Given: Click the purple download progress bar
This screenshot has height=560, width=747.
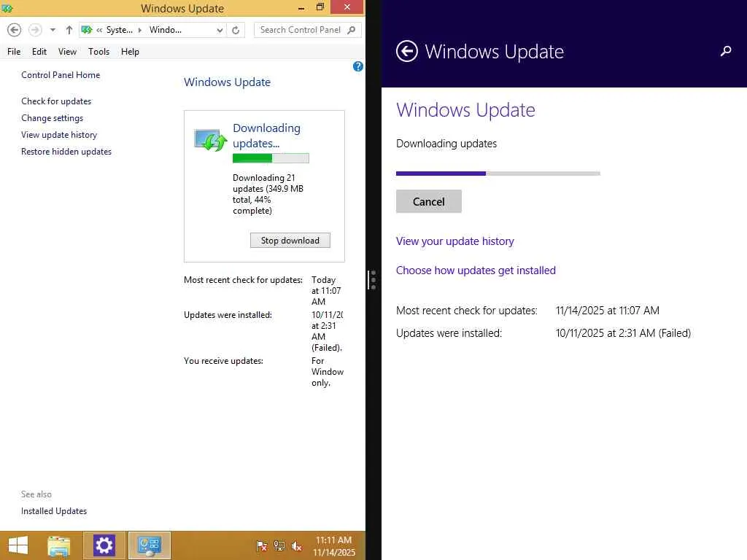Looking at the screenshot, I should tap(498, 174).
